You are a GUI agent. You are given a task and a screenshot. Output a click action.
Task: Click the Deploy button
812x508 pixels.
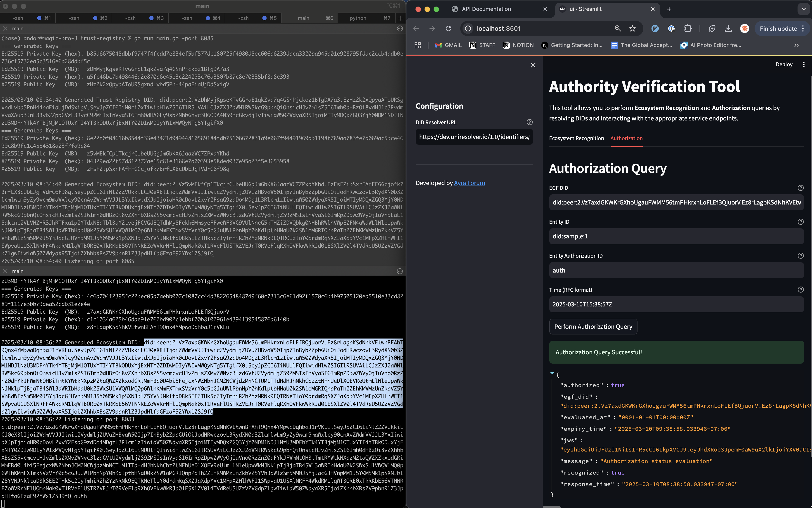[784, 64]
